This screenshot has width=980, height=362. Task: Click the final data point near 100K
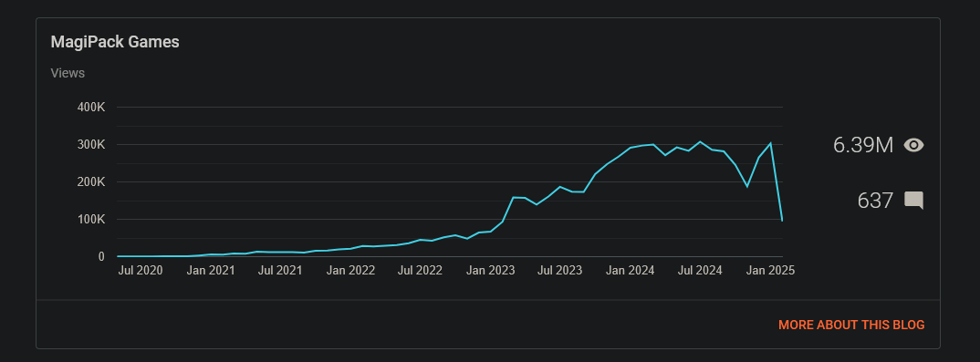tap(782, 221)
